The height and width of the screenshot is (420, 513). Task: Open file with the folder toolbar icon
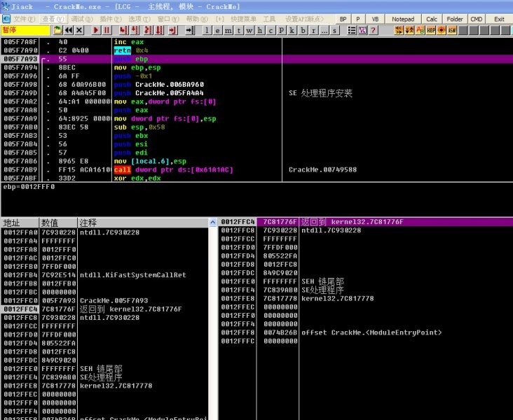pos(57,30)
